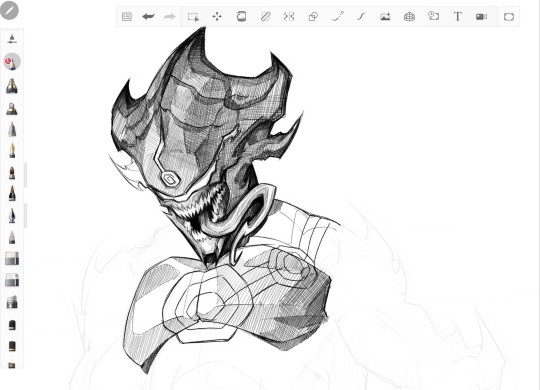
Task: Open the Brush Library at palette top
Action: click(x=12, y=39)
